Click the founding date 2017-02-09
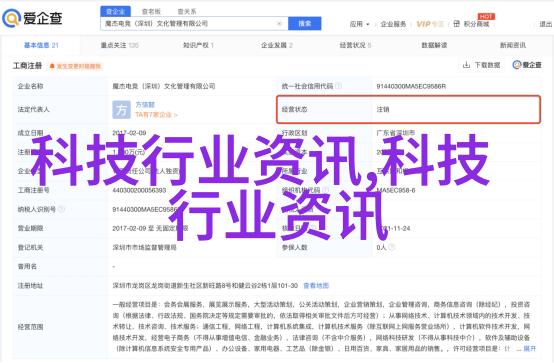 click(x=129, y=133)
